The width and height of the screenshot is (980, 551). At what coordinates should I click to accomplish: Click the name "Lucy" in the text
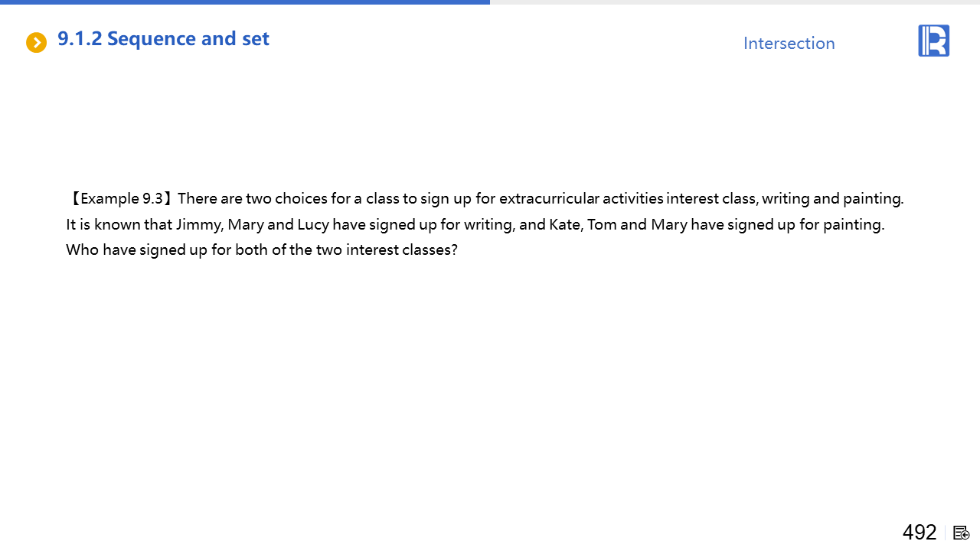[x=312, y=225]
